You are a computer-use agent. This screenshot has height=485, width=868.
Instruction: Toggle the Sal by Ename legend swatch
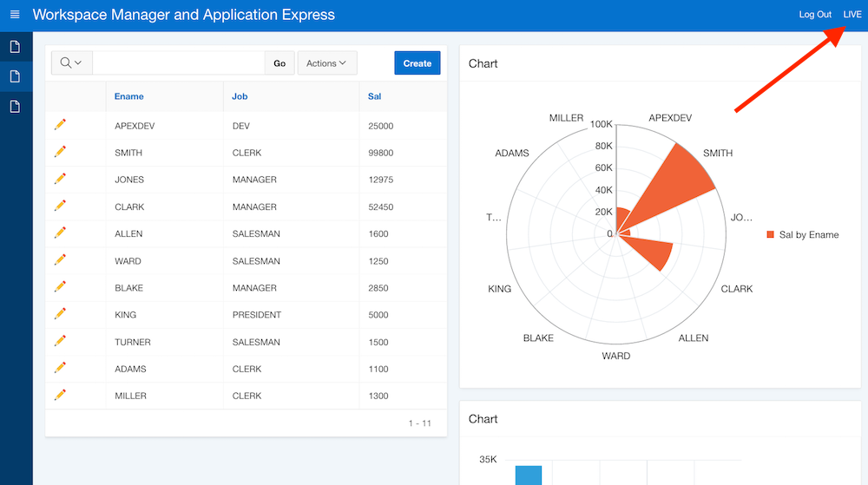pyautogui.click(x=770, y=234)
